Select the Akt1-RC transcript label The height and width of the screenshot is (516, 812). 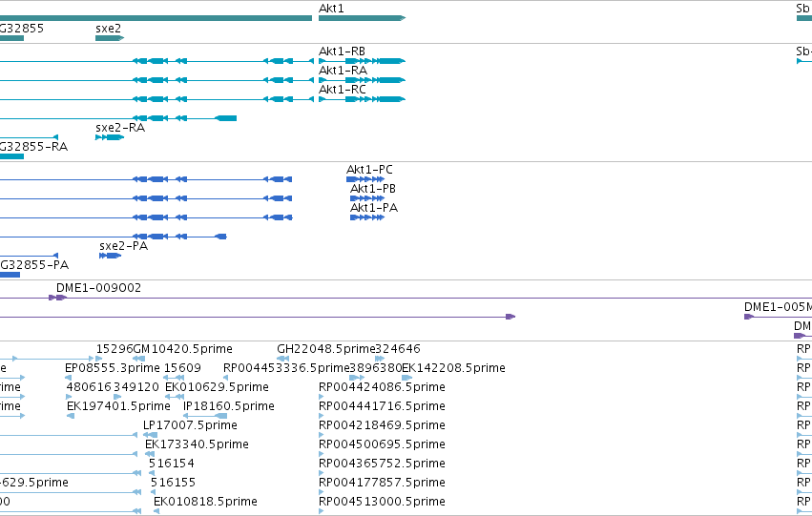343,90
